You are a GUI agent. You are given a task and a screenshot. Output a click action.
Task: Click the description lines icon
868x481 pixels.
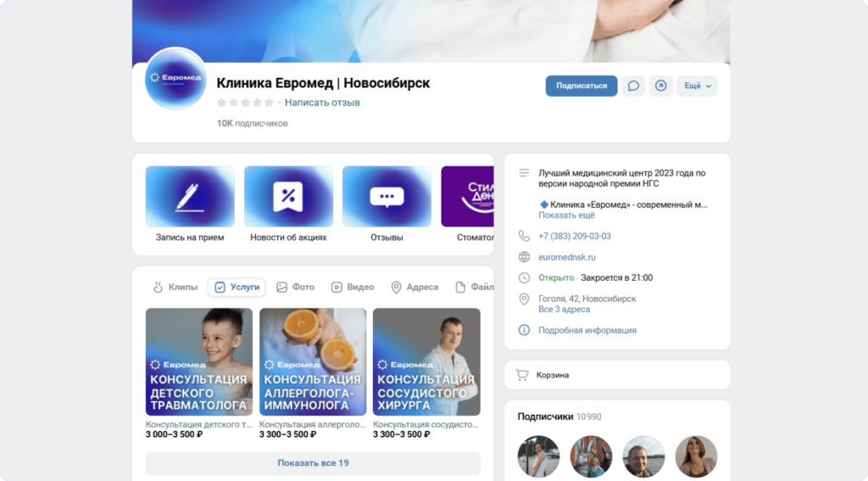(x=524, y=173)
